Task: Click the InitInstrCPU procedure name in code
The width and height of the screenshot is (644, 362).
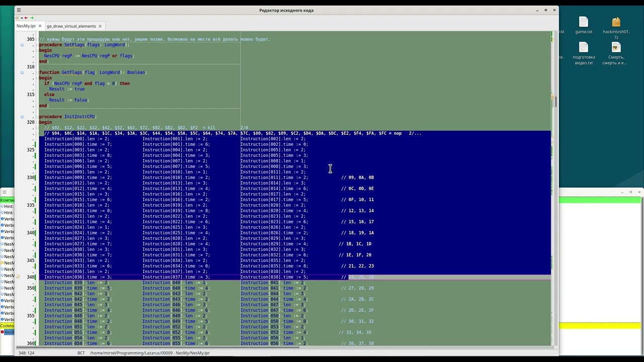Action: pyautogui.click(x=79, y=117)
